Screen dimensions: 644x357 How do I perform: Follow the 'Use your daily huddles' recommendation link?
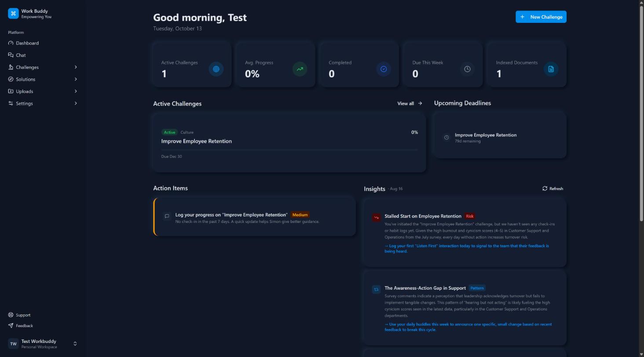tap(468, 327)
